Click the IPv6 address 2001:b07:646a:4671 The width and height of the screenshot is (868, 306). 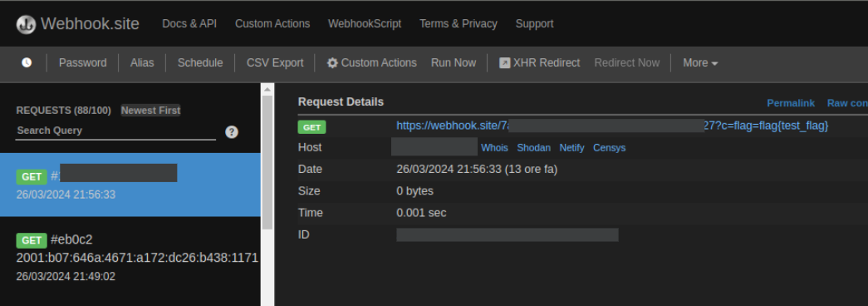[x=137, y=258]
